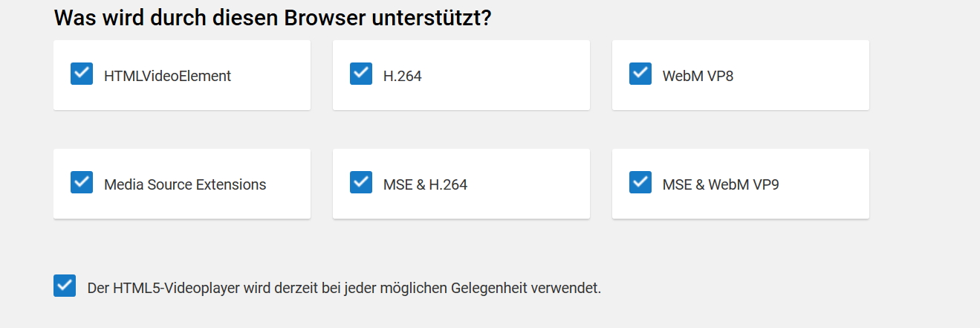Viewport: 980px width, 328px height.
Task: Toggle the MSE & H.264 checkbox
Action: click(x=361, y=182)
